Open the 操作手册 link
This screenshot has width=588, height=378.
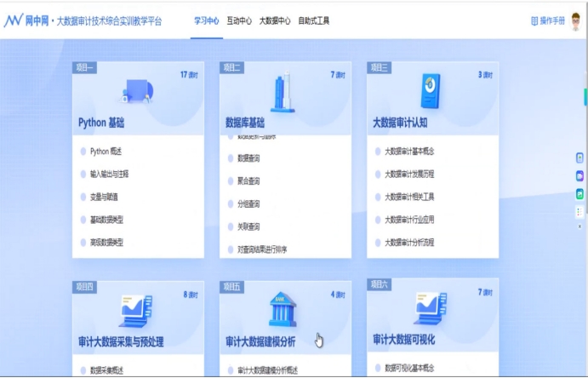tap(548, 20)
